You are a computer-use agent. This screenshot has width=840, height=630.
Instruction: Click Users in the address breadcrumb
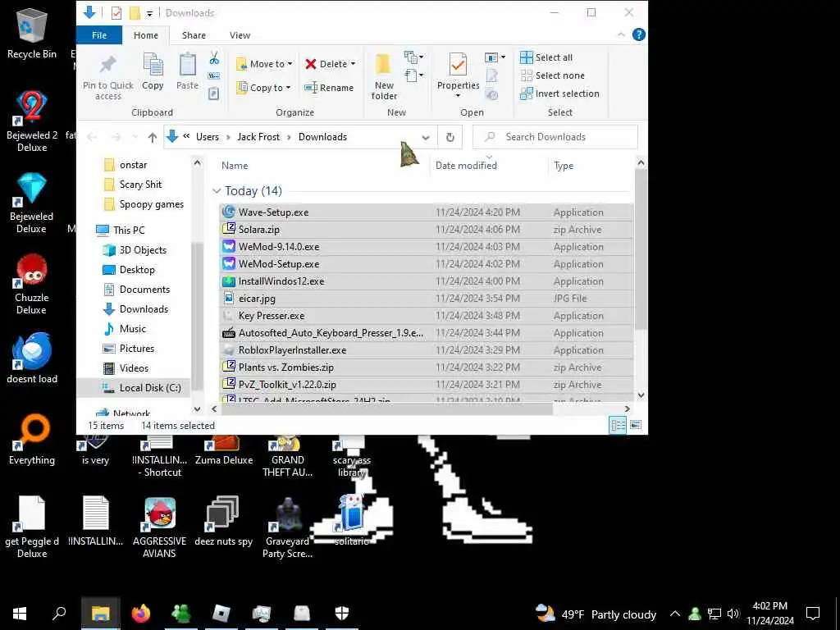pyautogui.click(x=208, y=137)
